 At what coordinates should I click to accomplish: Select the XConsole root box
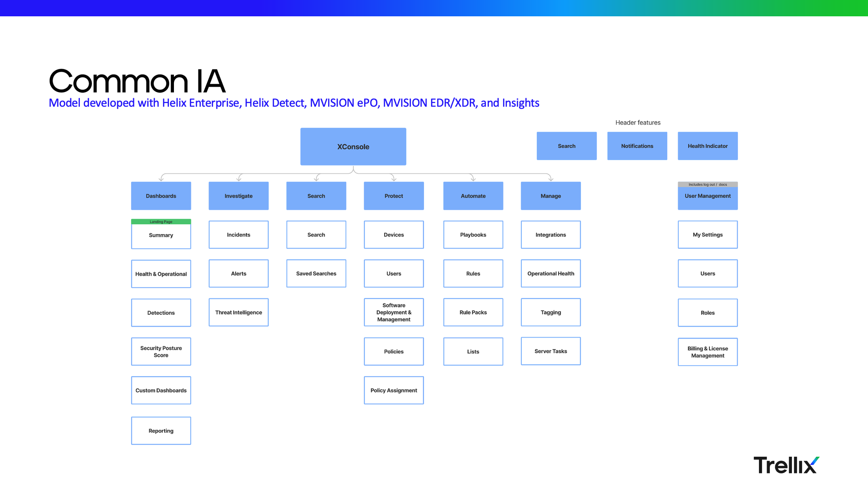(x=353, y=147)
